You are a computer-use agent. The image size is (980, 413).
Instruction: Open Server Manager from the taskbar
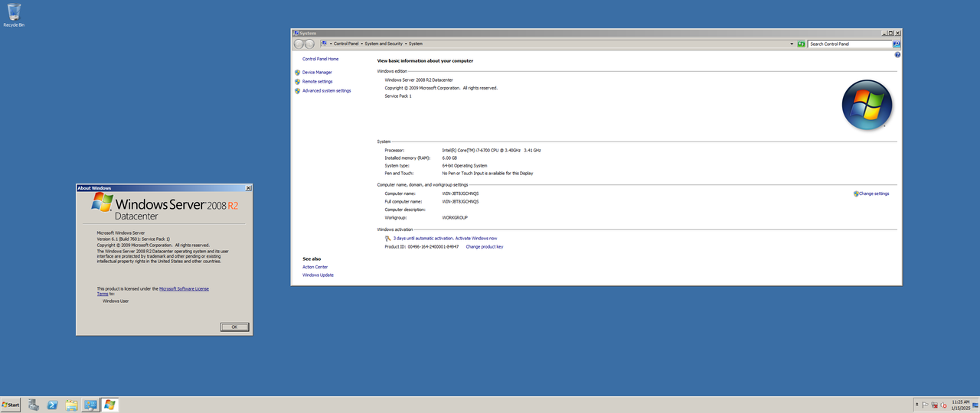(x=34, y=405)
